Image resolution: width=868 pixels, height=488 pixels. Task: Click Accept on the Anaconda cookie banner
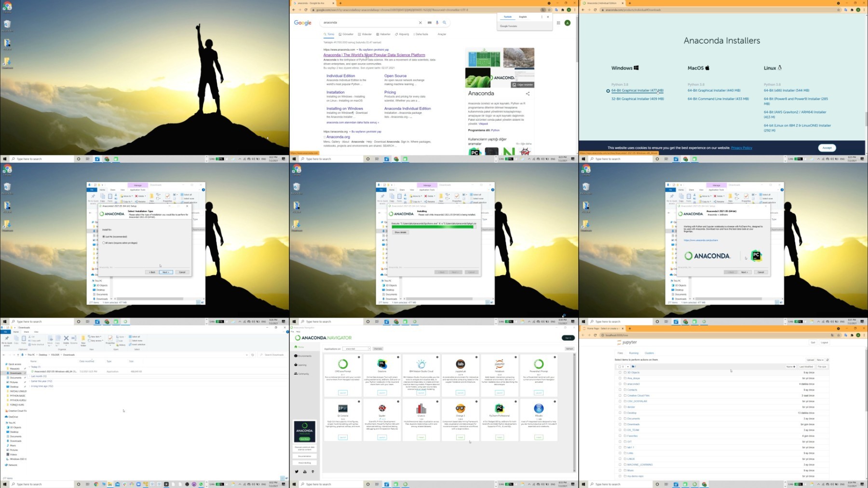[x=827, y=148]
